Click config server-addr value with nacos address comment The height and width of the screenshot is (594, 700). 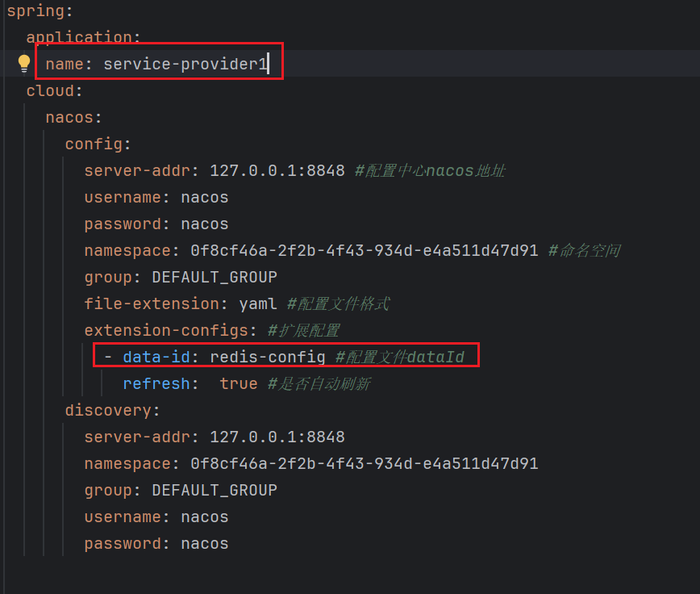pos(277,170)
